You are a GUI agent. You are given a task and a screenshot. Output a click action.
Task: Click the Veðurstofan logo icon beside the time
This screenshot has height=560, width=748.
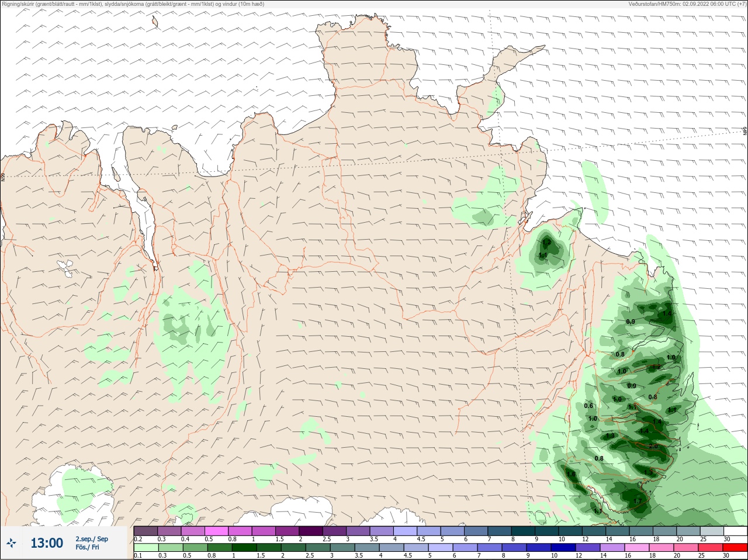(x=12, y=543)
